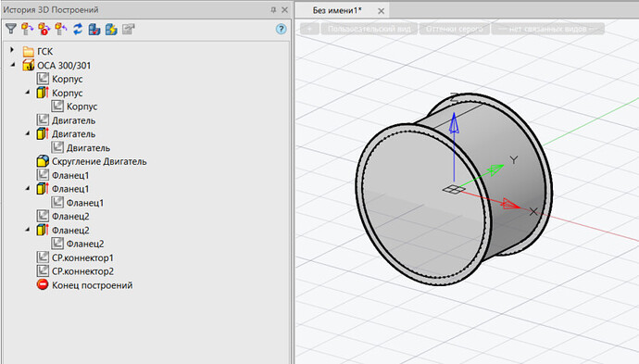
Task: Select Скругление Двигатель fillet feature
Action: point(99,161)
